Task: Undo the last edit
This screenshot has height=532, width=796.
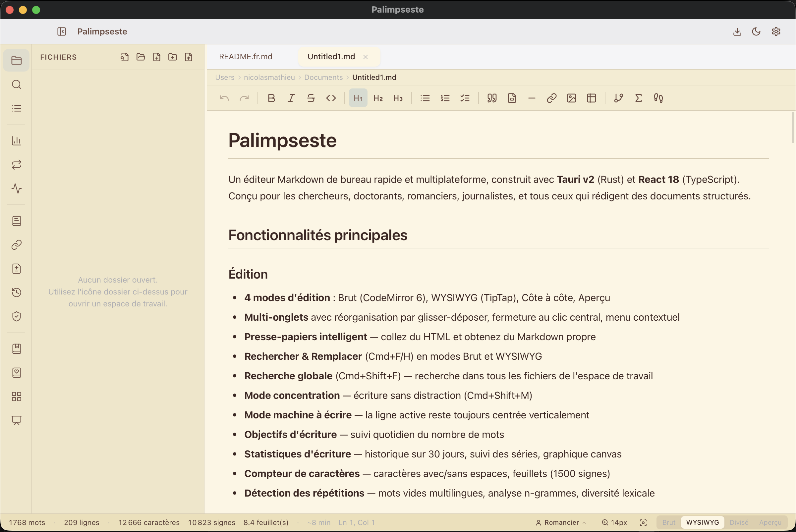Action: tap(224, 98)
